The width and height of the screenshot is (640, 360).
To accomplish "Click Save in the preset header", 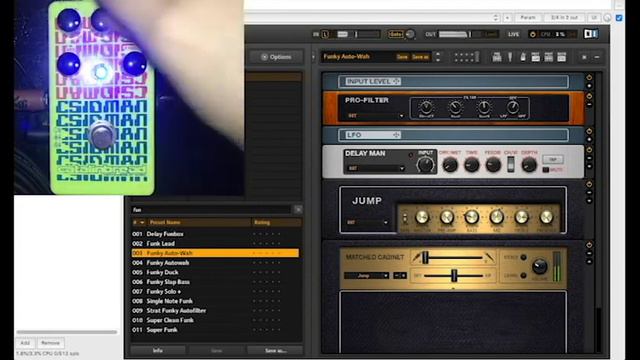I will 402,57.
